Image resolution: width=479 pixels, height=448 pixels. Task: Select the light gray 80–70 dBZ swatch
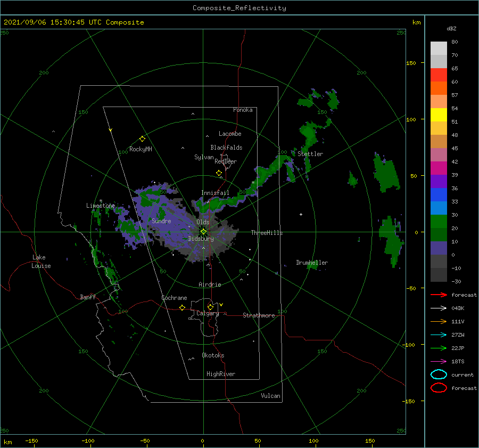(439, 48)
